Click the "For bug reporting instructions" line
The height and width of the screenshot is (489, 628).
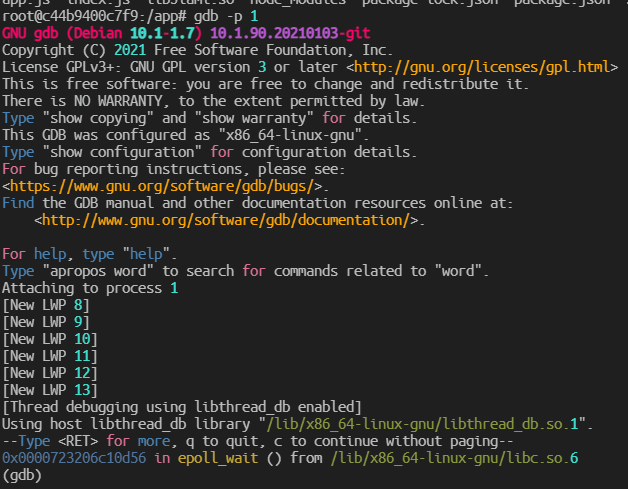tap(173, 169)
